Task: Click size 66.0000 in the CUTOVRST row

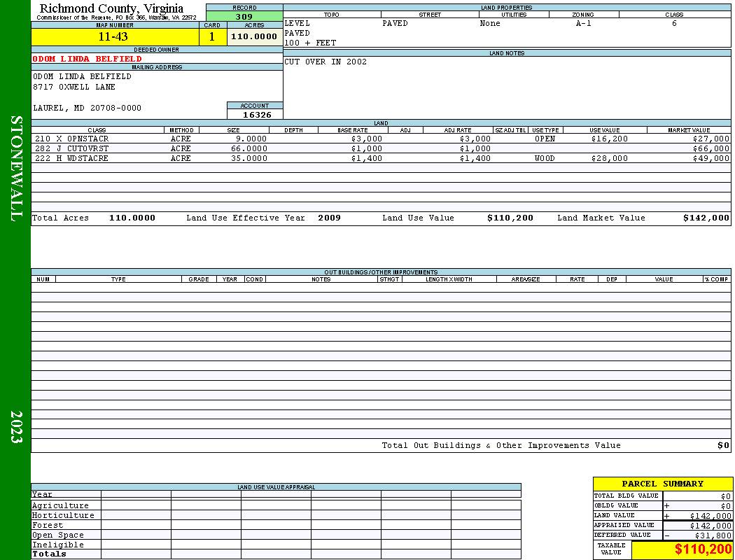Action: tap(249, 148)
